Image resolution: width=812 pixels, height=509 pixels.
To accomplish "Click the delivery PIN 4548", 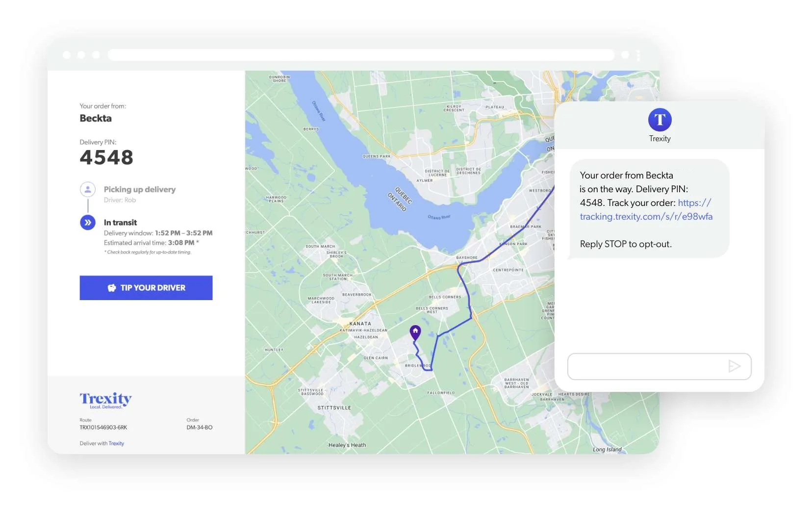I will (x=106, y=157).
